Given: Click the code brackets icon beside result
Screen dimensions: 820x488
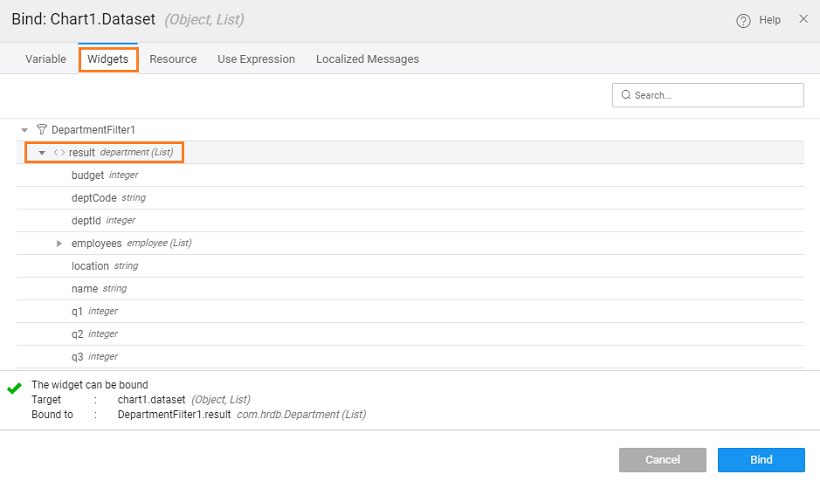Looking at the screenshot, I should click(x=59, y=153).
